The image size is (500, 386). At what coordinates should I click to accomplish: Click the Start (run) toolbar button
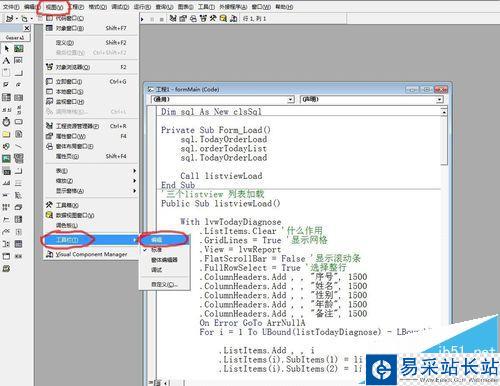[142, 19]
